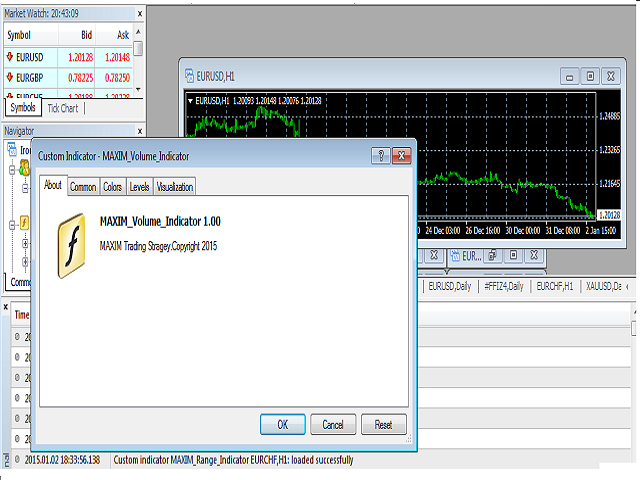Maximize the minimized EUR... chart window
The image size is (640, 480).
(513, 256)
